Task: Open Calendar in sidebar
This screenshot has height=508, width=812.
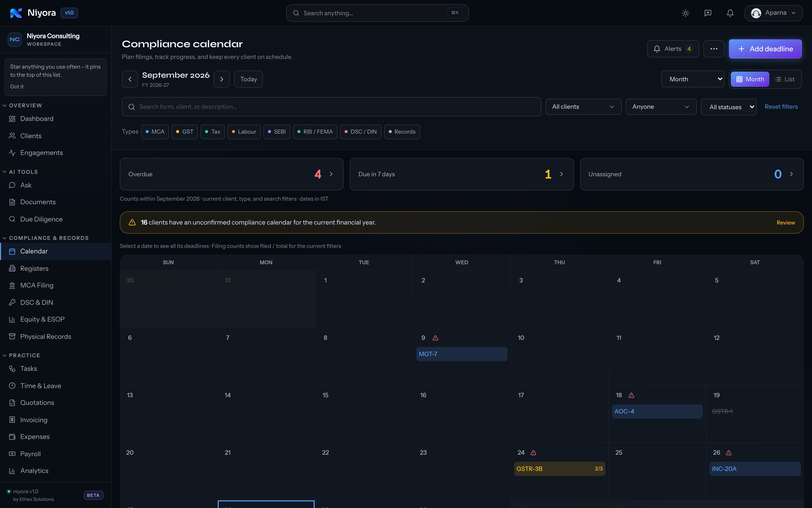Action: [x=56, y=251]
